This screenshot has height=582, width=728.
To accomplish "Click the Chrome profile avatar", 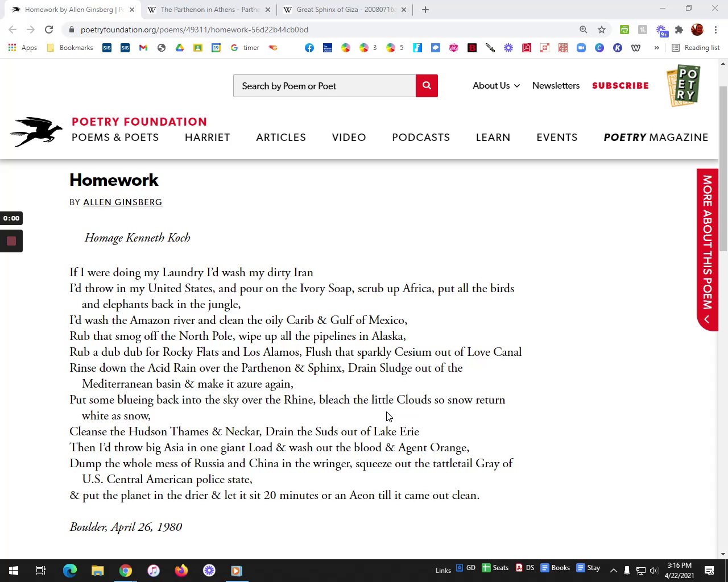I will pos(697,30).
